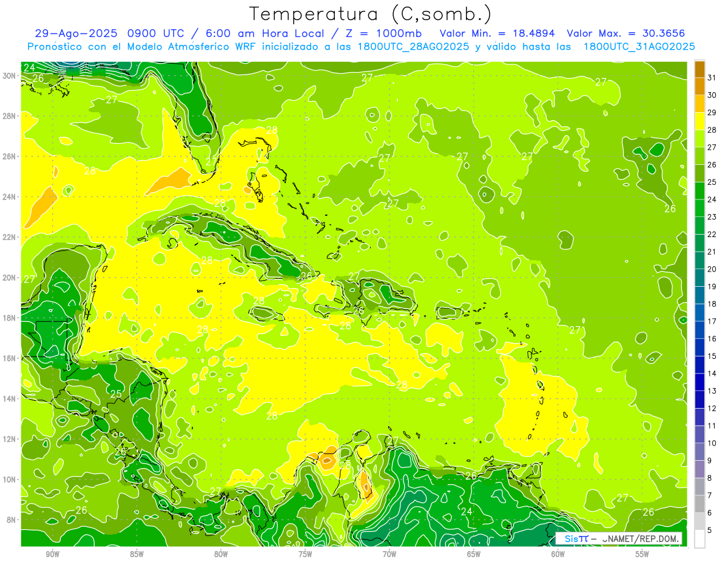Click the color bar label "18"

[x=712, y=304]
